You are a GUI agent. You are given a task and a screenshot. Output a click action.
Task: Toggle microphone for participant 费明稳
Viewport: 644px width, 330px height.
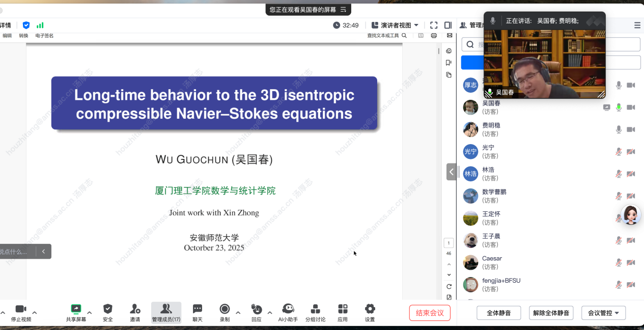pyautogui.click(x=619, y=129)
